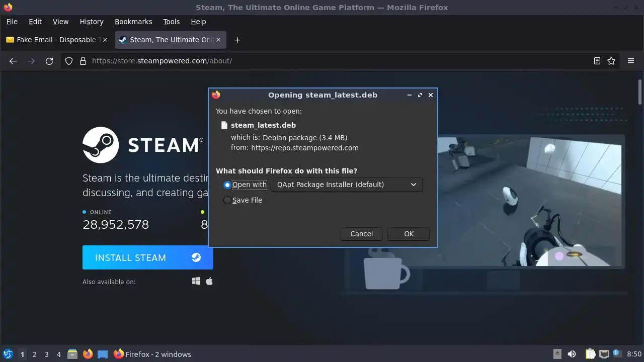The image size is (644, 362).
Task: Click the removable media tray icon
Action: tap(557, 354)
